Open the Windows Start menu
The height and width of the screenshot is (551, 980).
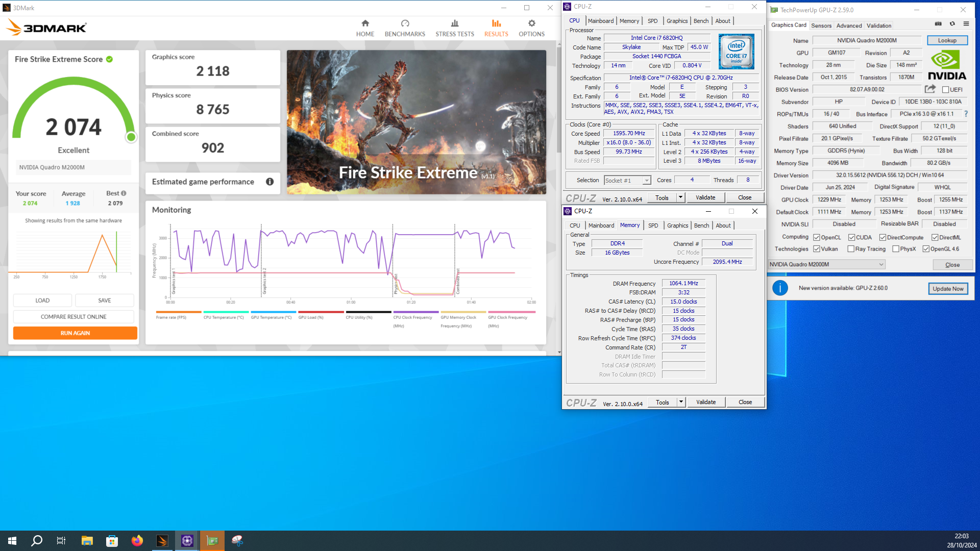pos(12,541)
